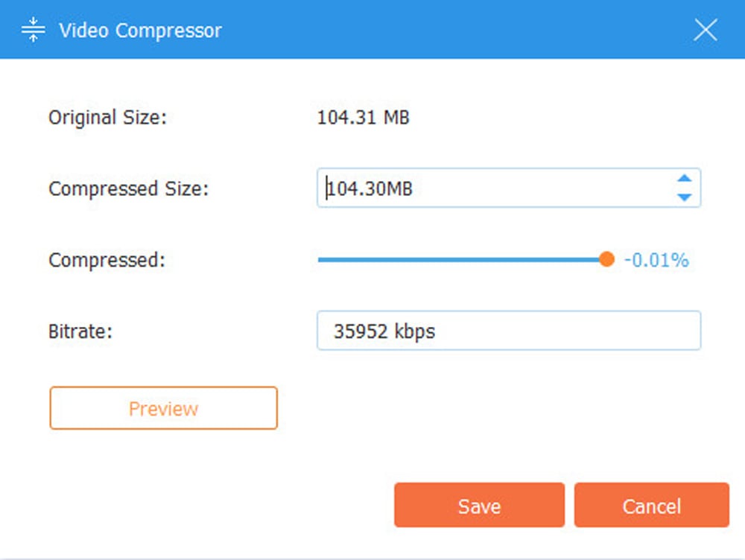Click the Compressed slider label
The height and width of the screenshot is (560, 745).
tap(107, 261)
